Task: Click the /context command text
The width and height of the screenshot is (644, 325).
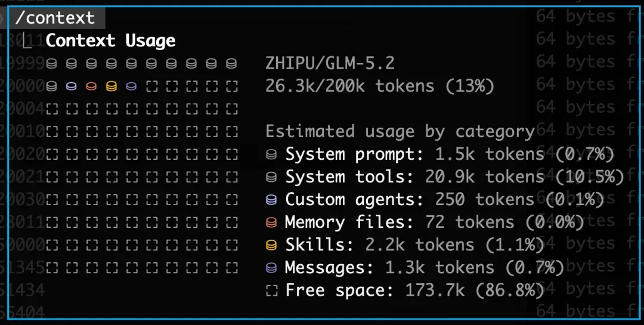Action: pyautogui.click(x=55, y=18)
